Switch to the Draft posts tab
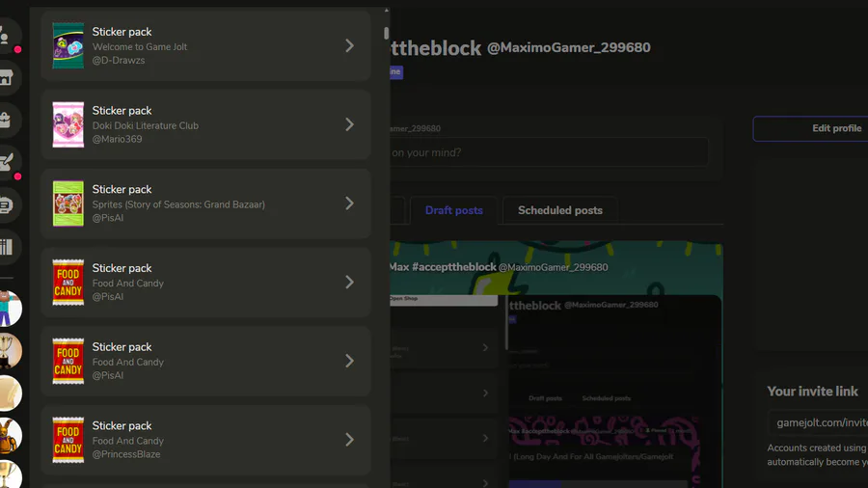 (x=454, y=210)
